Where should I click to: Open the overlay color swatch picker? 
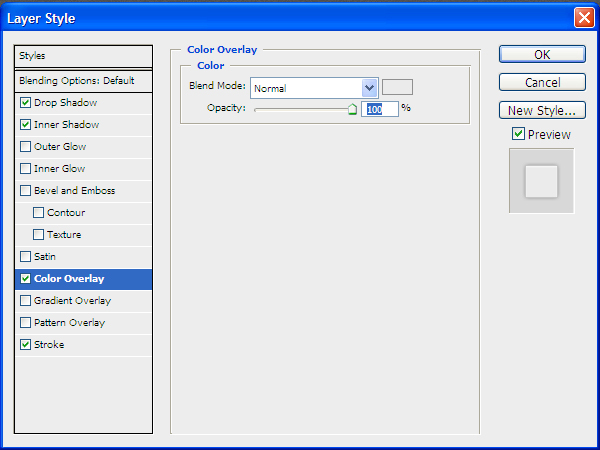coord(398,87)
